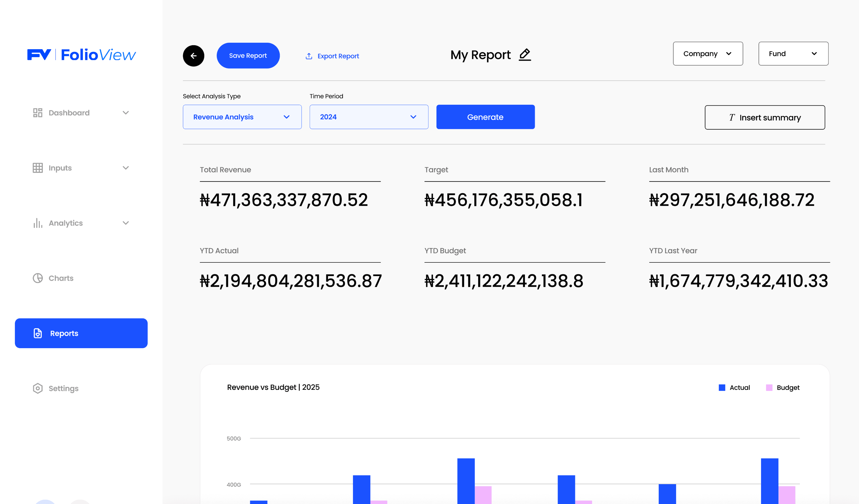Viewport: 859px width, 504px height.
Task: Click the Generate button
Action: (x=485, y=117)
